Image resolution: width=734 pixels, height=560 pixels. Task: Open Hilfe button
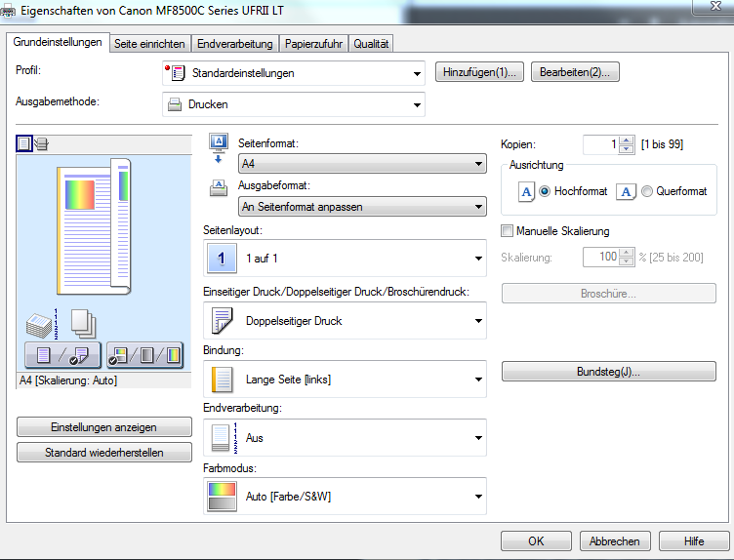[694, 541]
